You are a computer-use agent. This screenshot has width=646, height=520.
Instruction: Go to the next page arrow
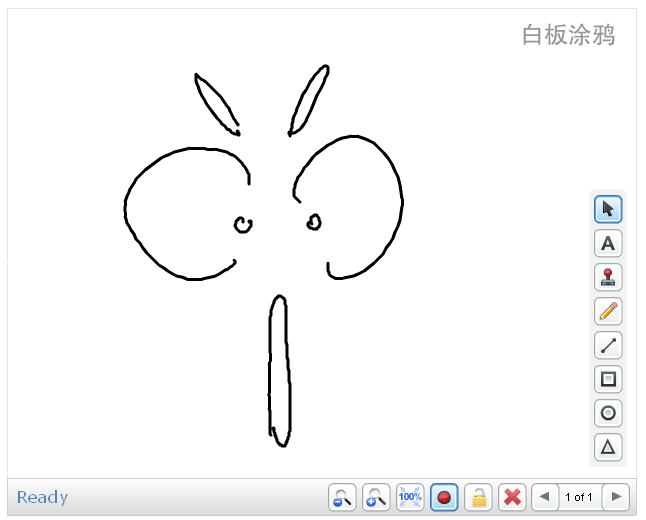click(616, 497)
